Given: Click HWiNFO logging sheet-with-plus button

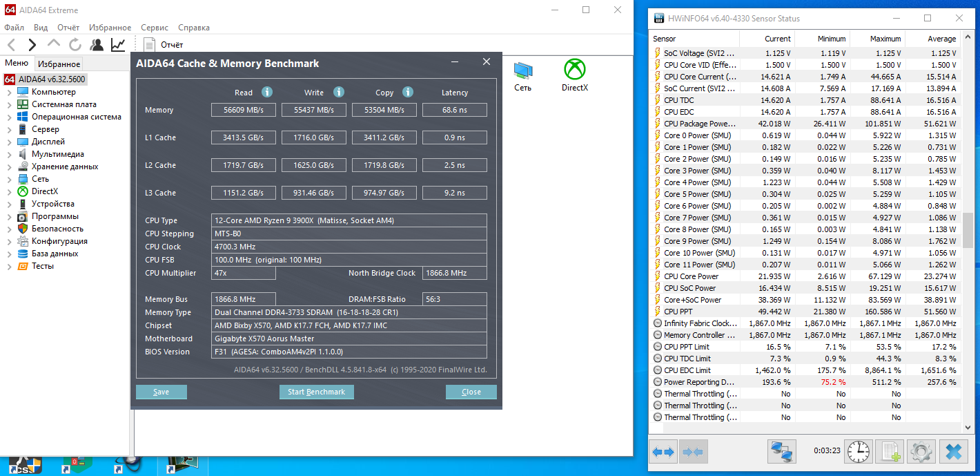Looking at the screenshot, I should click(890, 453).
